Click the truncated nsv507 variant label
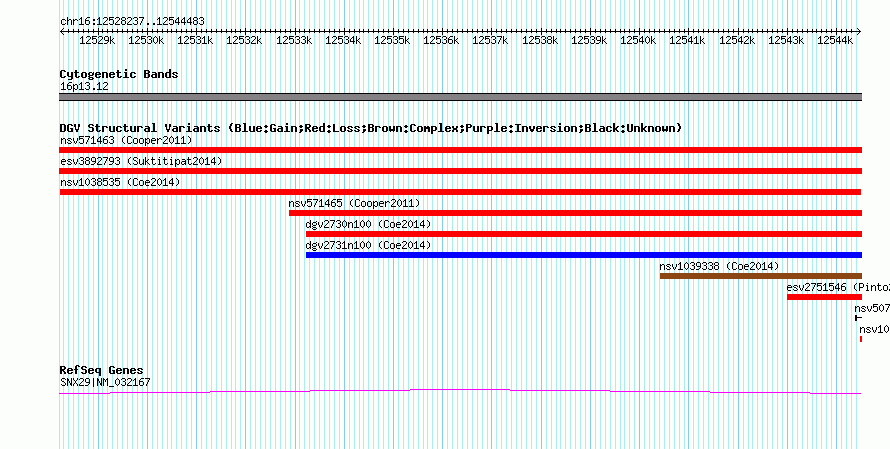Viewport: 890px width, 449px height. [872, 308]
